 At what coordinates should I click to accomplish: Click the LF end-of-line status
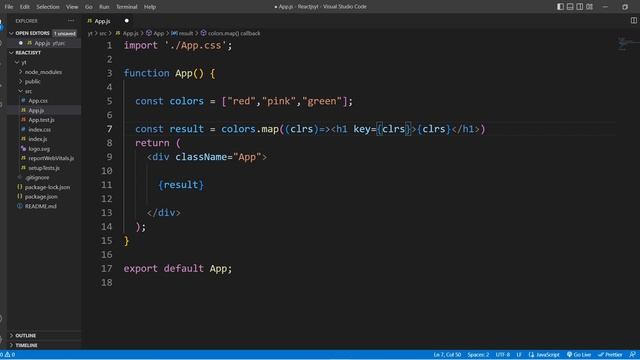tap(519, 355)
